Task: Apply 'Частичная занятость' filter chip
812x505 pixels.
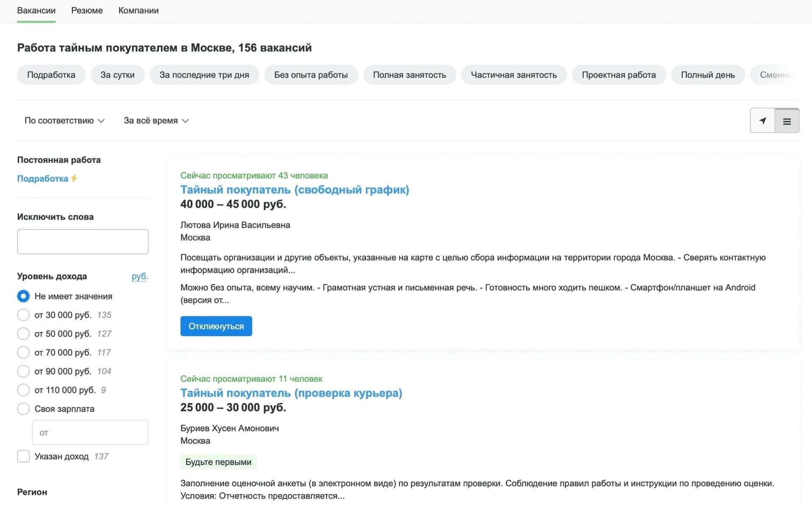Action: [513, 75]
